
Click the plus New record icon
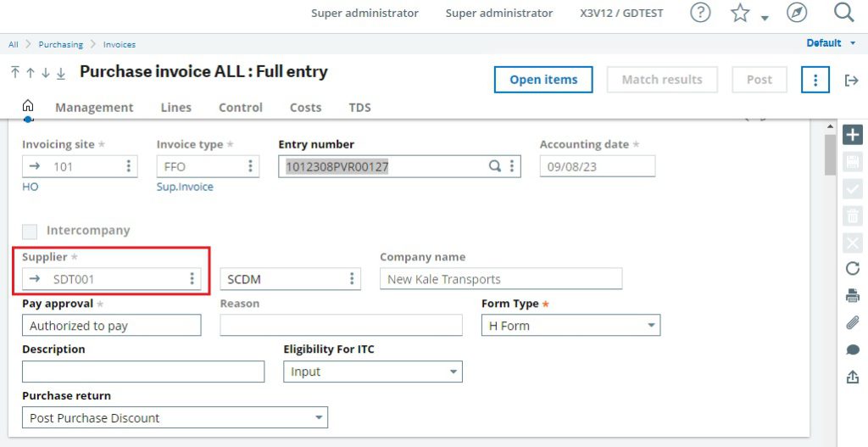pyautogui.click(x=853, y=135)
